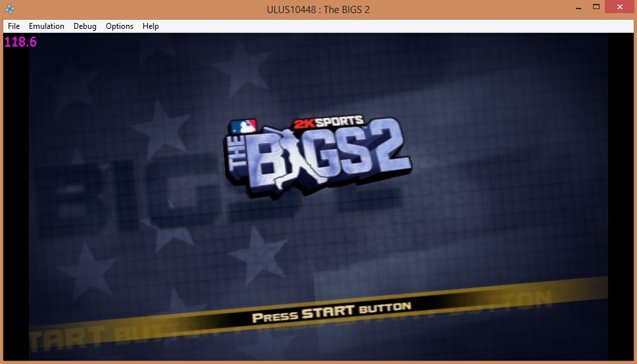Viewport: 637px width, 364px height.
Task: Open the Emulation menu
Action: (47, 26)
